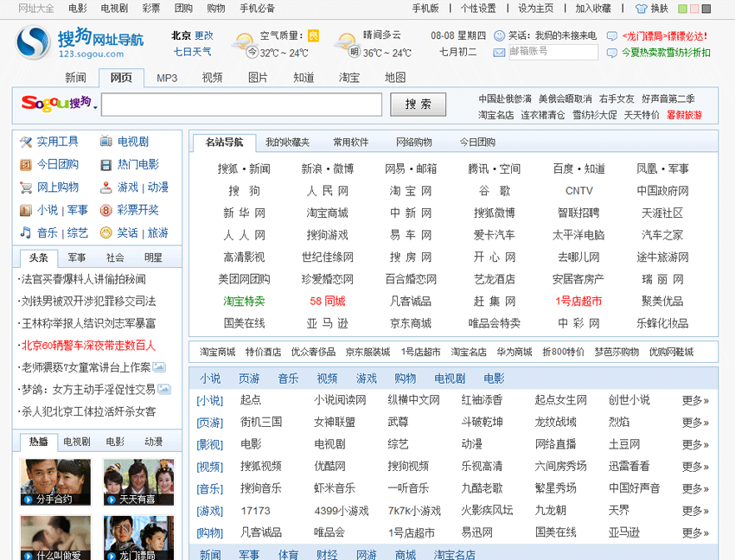The width and height of the screenshot is (735, 560).
Task: Click the 音乐 music note icon
Action: click(x=26, y=233)
